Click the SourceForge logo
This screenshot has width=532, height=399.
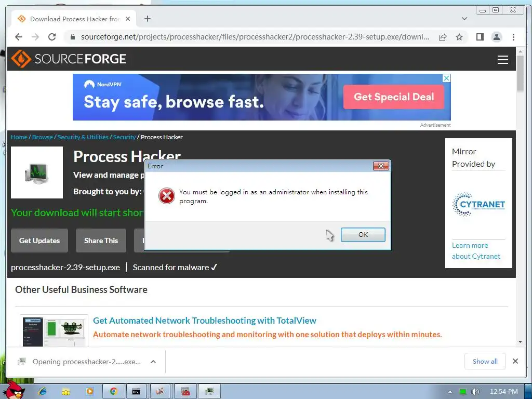coord(69,59)
